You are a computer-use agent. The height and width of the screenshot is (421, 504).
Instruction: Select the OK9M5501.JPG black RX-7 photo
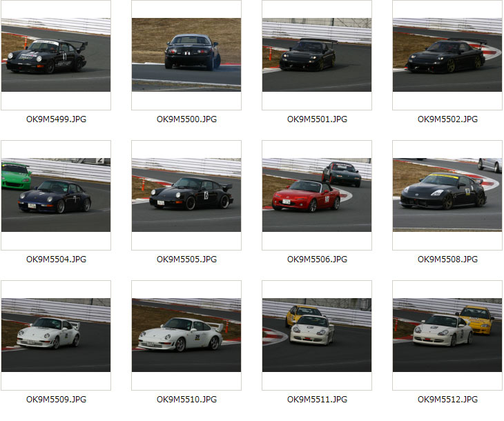[317, 55]
